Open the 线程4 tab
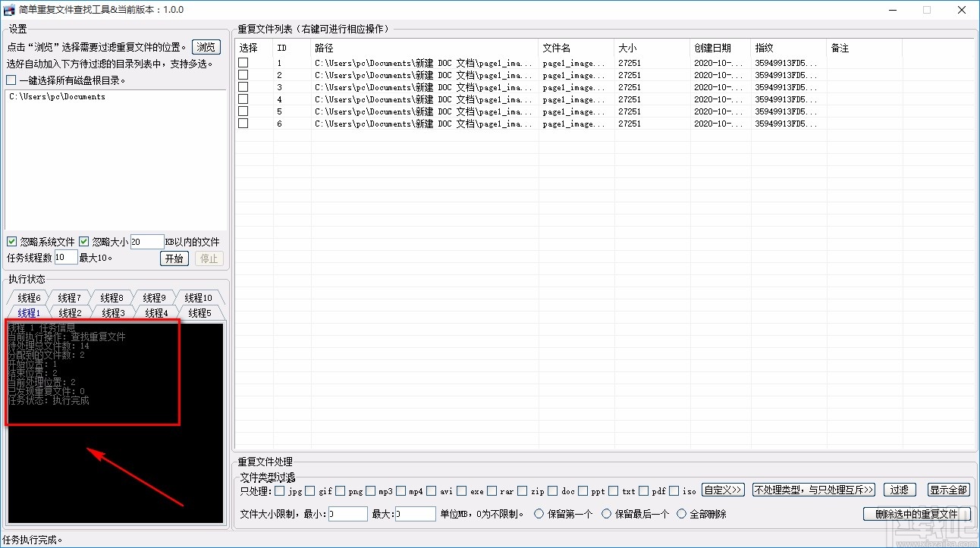 (156, 313)
